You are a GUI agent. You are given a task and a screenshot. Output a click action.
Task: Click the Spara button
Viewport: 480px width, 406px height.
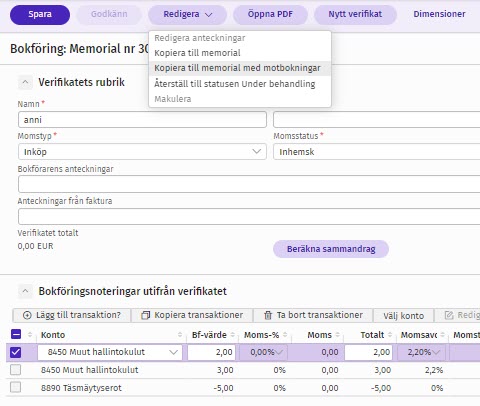(x=40, y=14)
